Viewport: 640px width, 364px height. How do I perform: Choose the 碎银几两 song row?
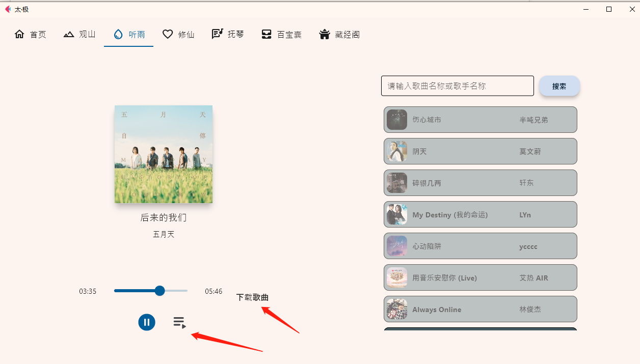coord(481,183)
